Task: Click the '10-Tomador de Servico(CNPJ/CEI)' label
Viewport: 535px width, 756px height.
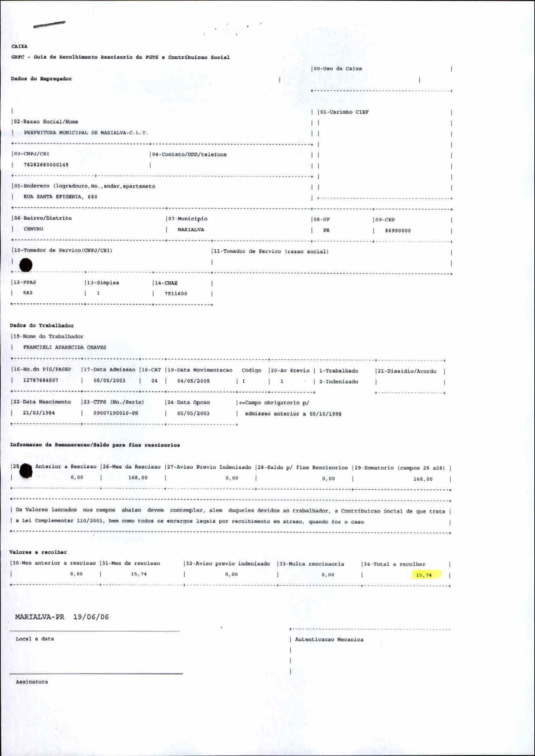Action: coord(63,251)
